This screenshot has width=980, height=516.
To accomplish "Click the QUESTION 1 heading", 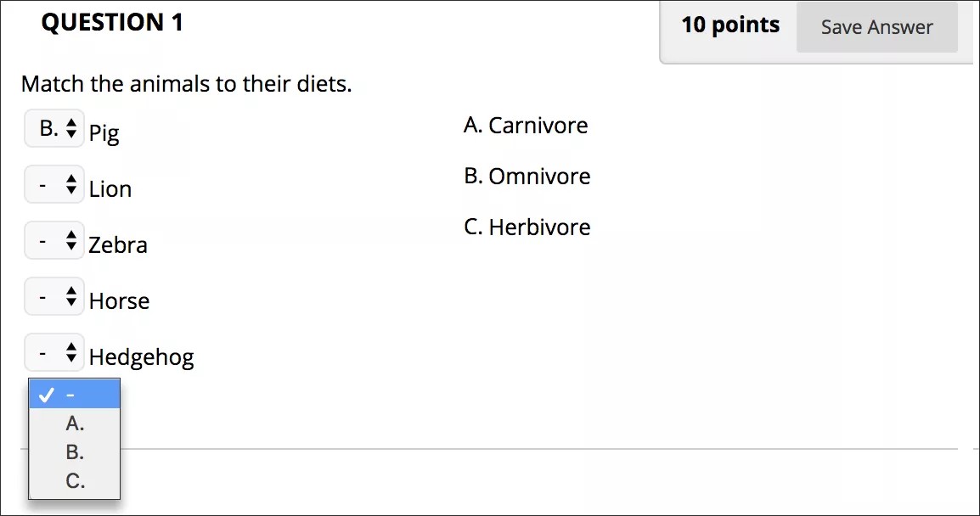I will (112, 23).
